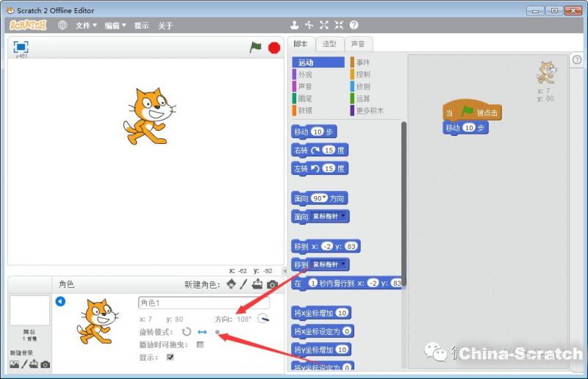588x379 pixels.
Task: Select the duplicate stamp tool
Action: click(295, 25)
